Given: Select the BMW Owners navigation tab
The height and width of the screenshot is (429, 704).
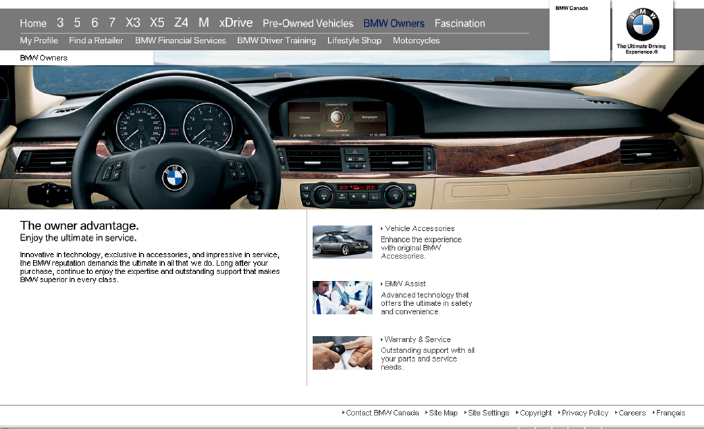Looking at the screenshot, I should click(x=394, y=23).
